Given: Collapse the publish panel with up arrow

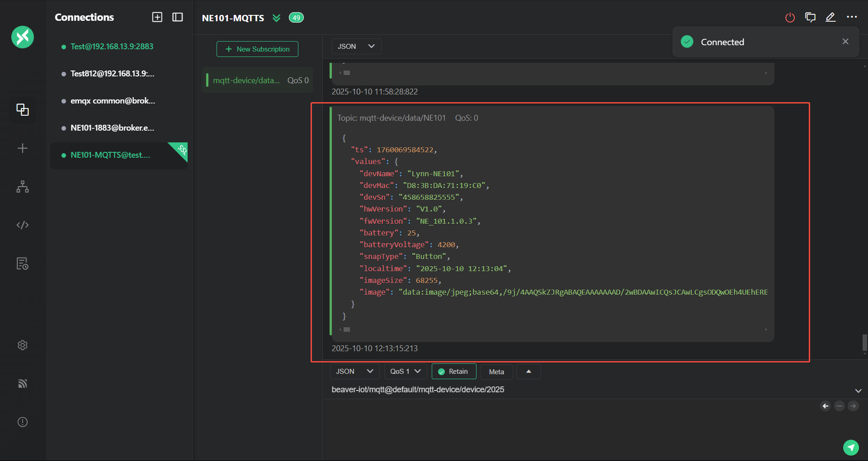Looking at the screenshot, I should [x=528, y=372].
